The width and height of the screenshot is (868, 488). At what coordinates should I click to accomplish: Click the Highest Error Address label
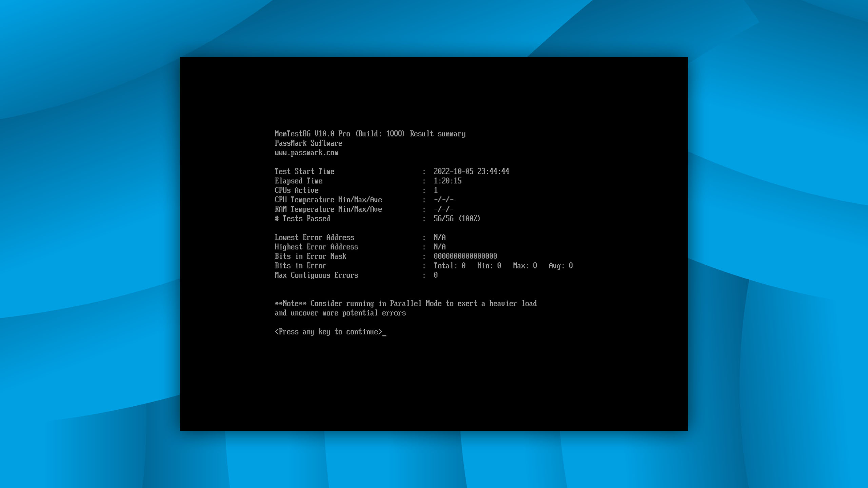(x=316, y=247)
